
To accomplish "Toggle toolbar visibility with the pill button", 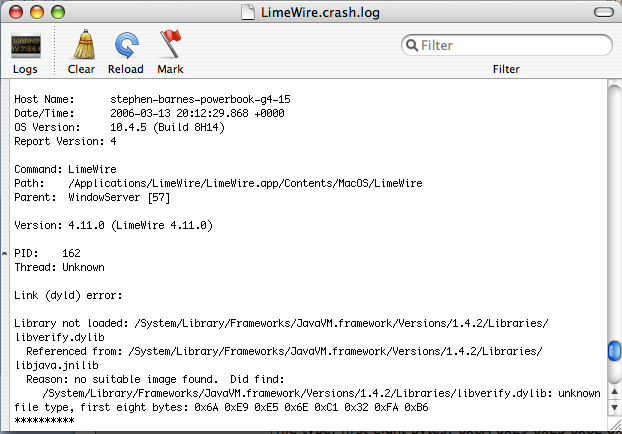I will point(604,12).
